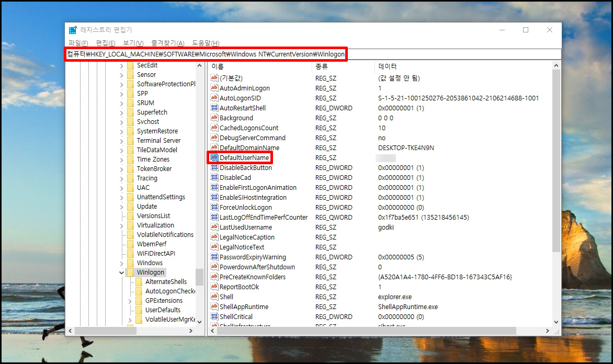Select the UnattendSettings key
613x364 pixels.
tap(161, 197)
